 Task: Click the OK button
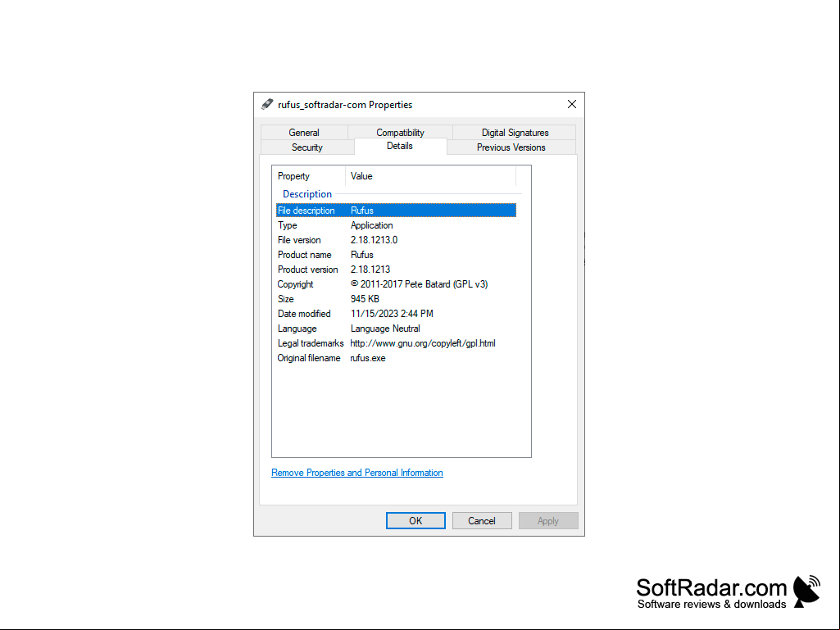click(x=415, y=521)
